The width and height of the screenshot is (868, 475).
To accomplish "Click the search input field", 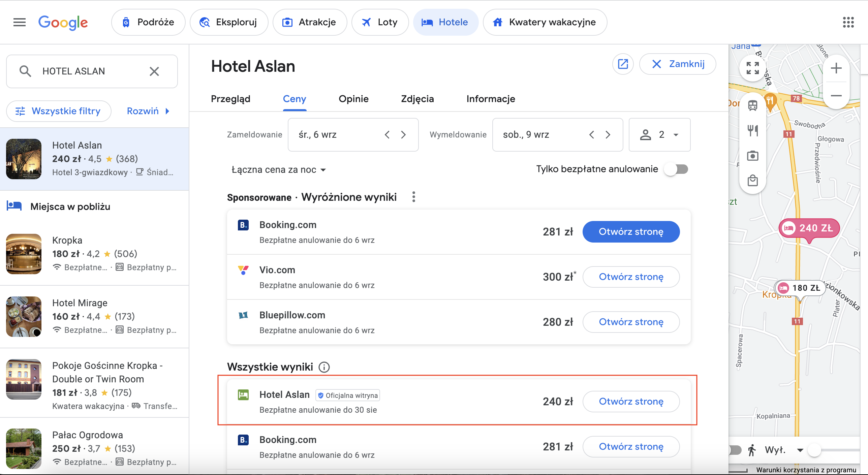I will (x=91, y=71).
